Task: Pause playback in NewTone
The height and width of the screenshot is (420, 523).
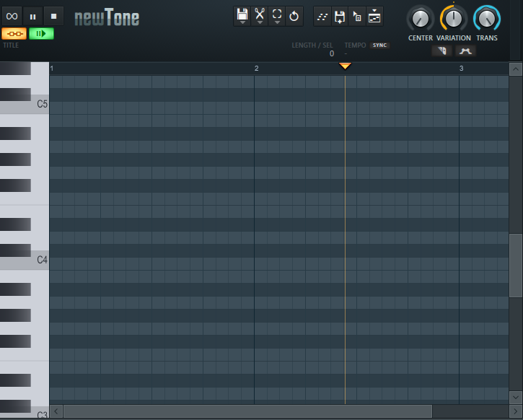Action: pyautogui.click(x=32, y=16)
